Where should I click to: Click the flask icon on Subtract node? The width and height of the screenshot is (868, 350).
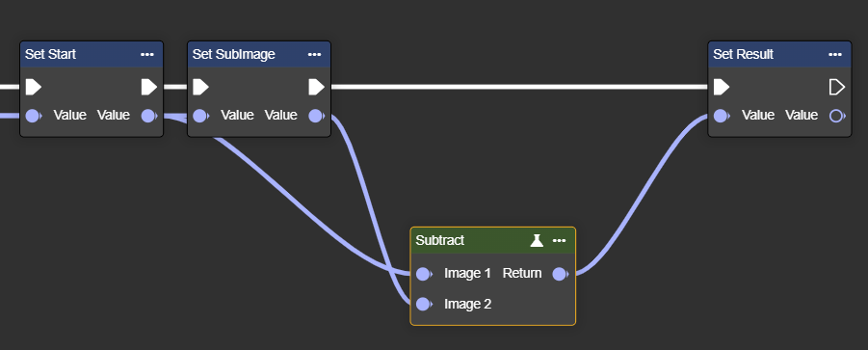tap(537, 240)
